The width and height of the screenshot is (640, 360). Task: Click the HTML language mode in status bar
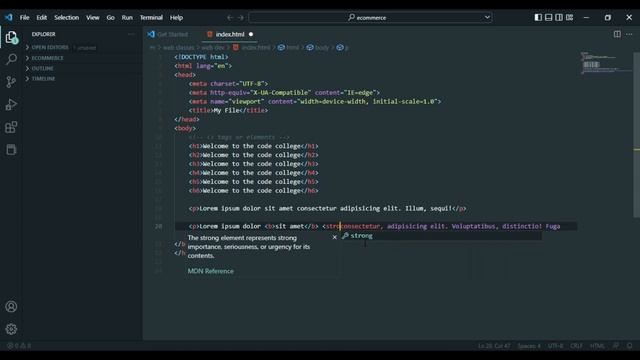click(x=597, y=346)
